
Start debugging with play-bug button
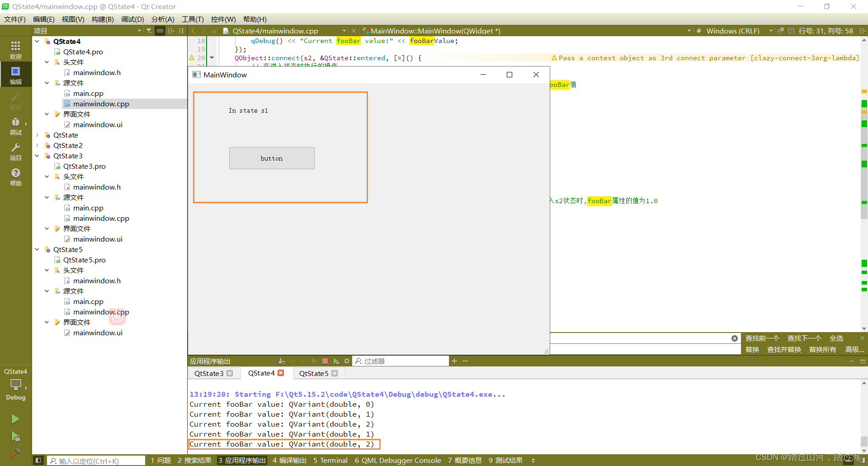point(15,437)
